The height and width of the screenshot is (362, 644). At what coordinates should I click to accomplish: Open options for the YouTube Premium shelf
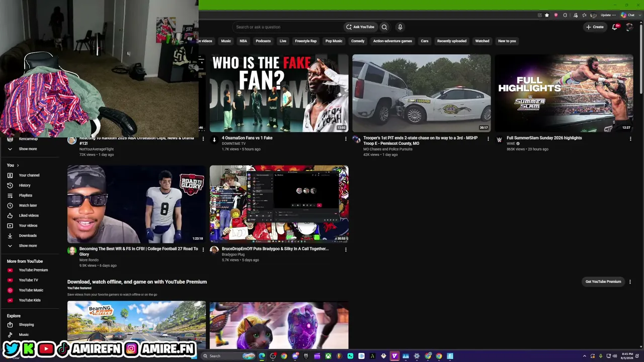pyautogui.click(x=630, y=282)
